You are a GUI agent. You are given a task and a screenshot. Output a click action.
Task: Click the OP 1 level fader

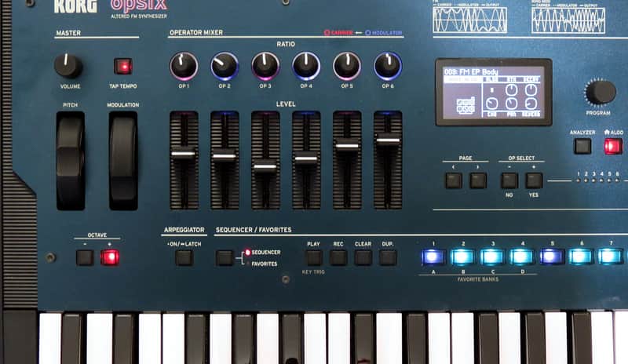(x=184, y=154)
